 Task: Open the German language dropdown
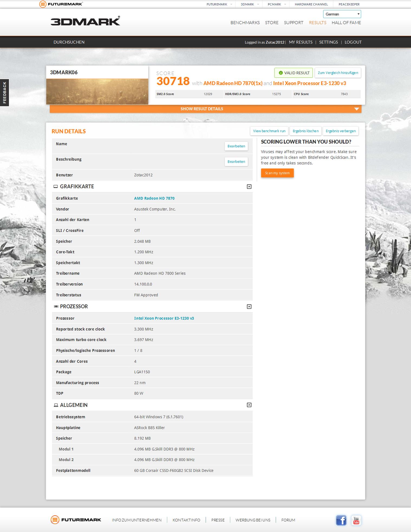click(342, 14)
